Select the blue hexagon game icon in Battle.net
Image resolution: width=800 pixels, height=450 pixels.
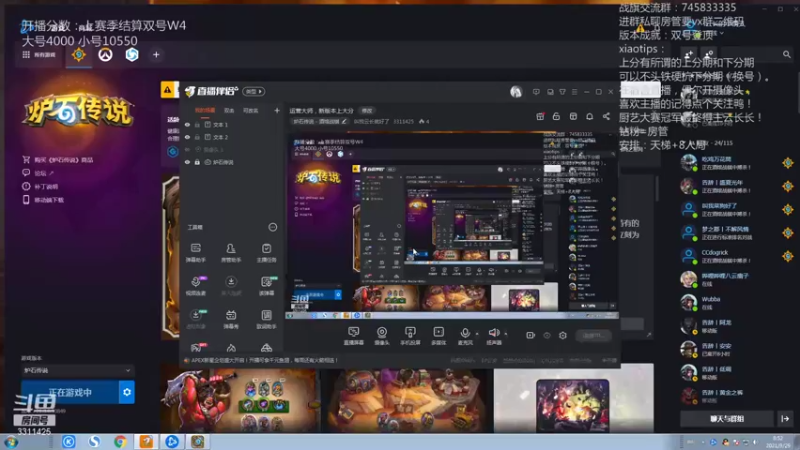tap(132, 55)
